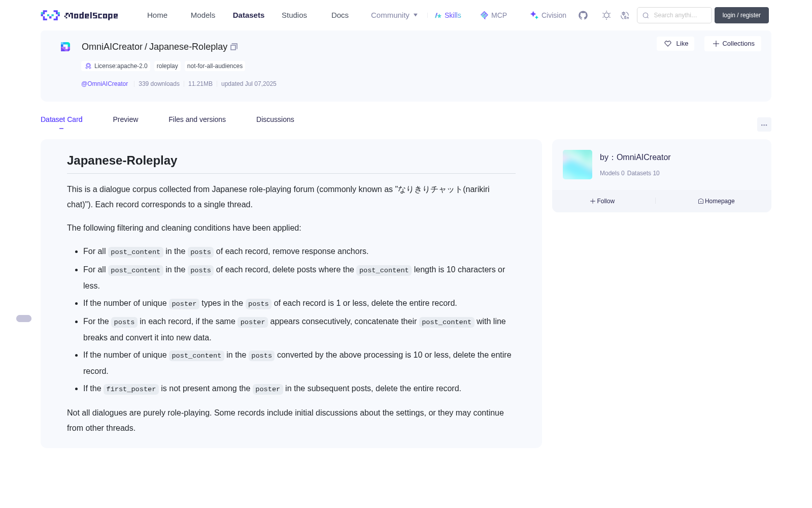Open the by: OmniAICreator author name
The image size is (812, 508).
click(635, 157)
